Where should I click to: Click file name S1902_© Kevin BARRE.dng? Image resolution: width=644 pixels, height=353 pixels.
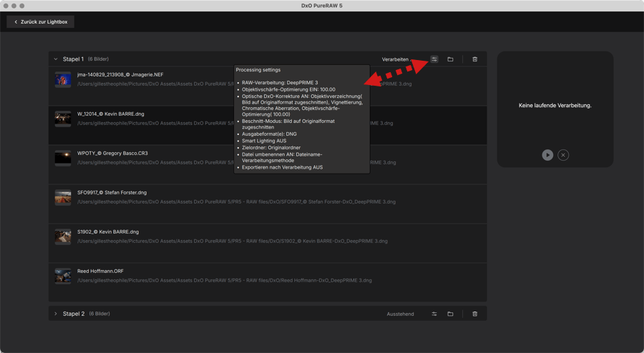(x=108, y=232)
